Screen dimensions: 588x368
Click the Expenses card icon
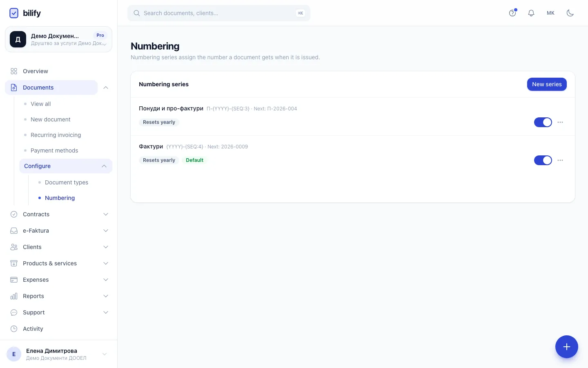click(x=14, y=280)
